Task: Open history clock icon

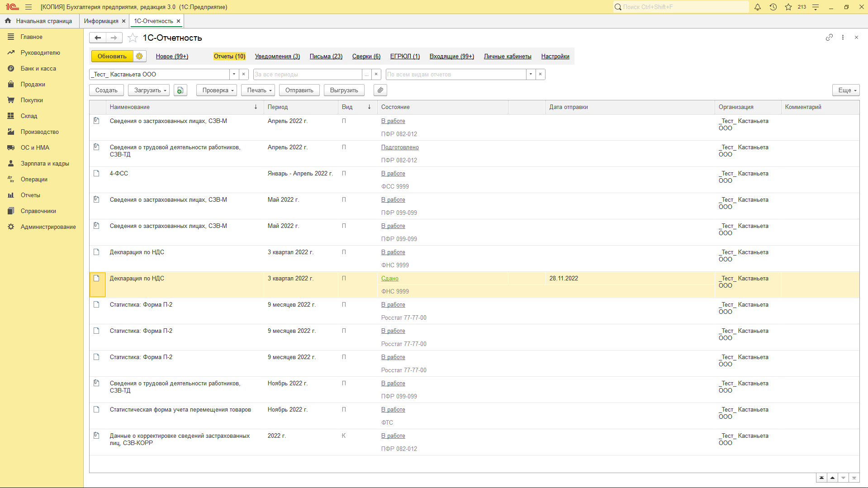Action: point(773,7)
